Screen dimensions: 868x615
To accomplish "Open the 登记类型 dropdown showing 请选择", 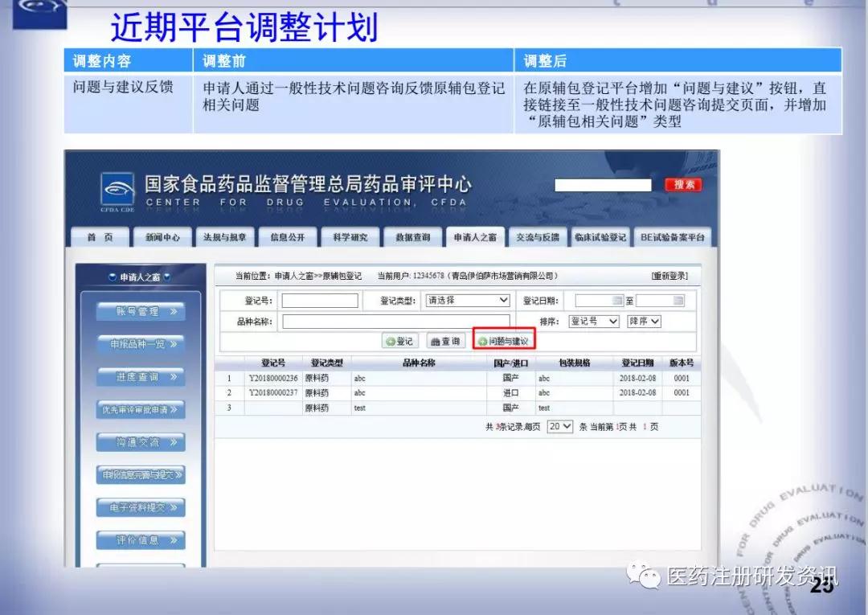I will point(468,300).
